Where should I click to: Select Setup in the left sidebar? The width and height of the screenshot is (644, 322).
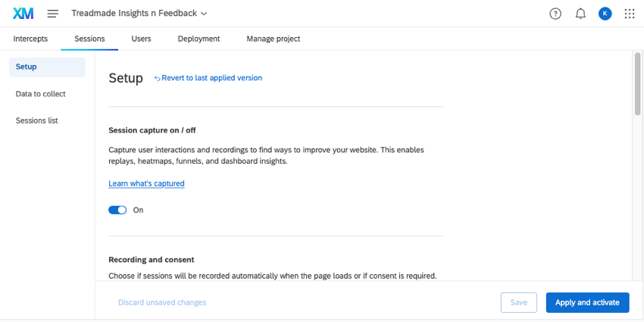(27, 67)
